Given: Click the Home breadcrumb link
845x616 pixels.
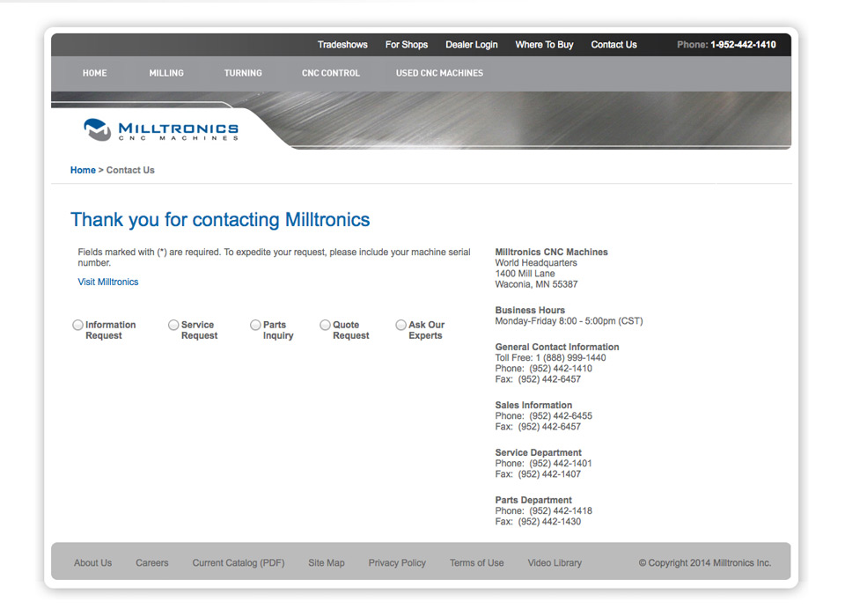Looking at the screenshot, I should (x=83, y=171).
